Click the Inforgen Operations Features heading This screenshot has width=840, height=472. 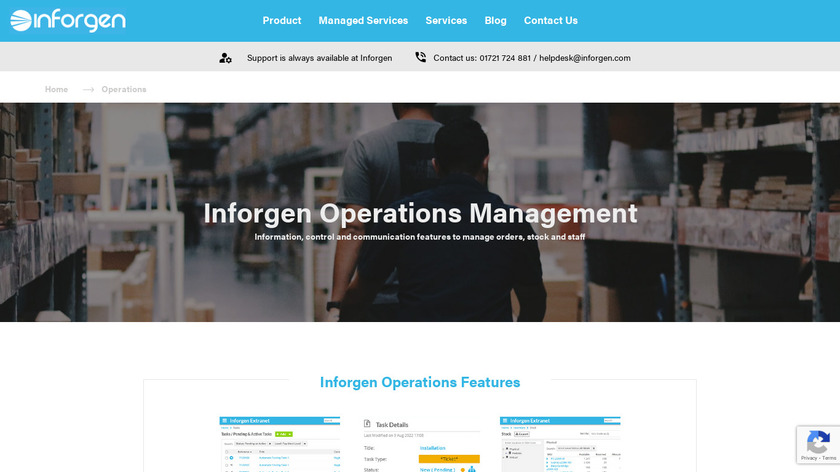pos(420,382)
